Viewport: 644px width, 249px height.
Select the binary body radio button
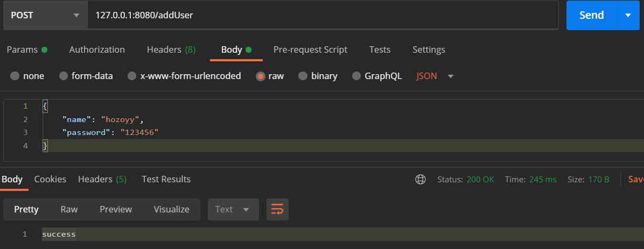point(303,76)
